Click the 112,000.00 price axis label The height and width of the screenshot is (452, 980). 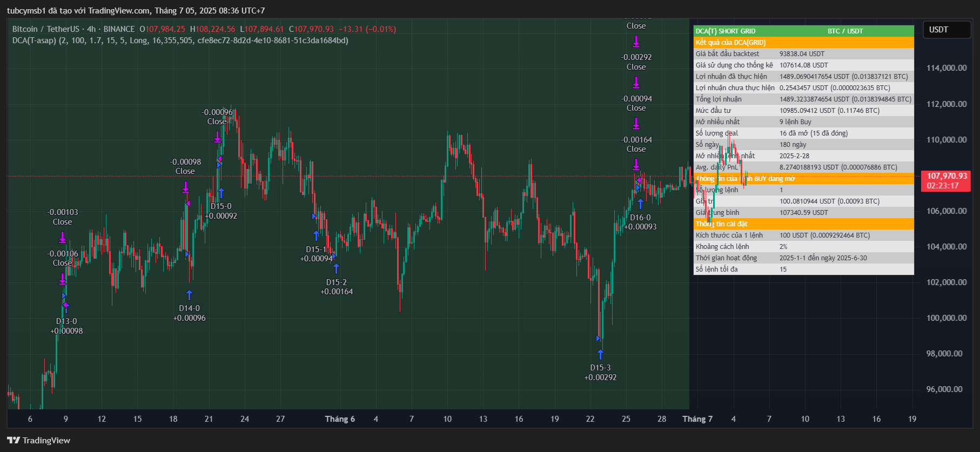pyautogui.click(x=947, y=104)
